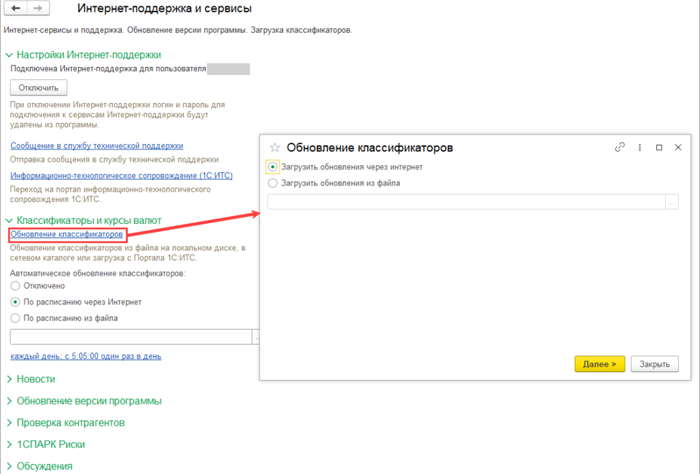Viewport: 700px width, 474px height.
Task: Star the Обновление классификаторов dialog as favorite
Action: click(x=275, y=148)
